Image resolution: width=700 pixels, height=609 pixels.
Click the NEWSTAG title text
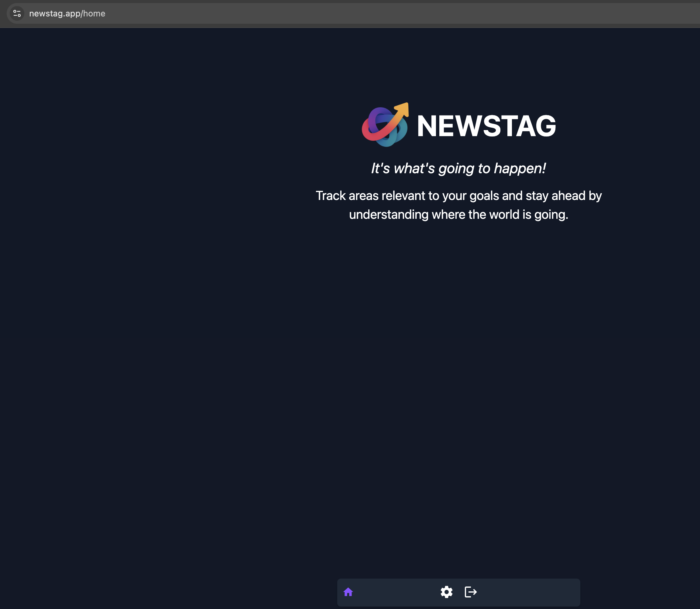pos(486,126)
